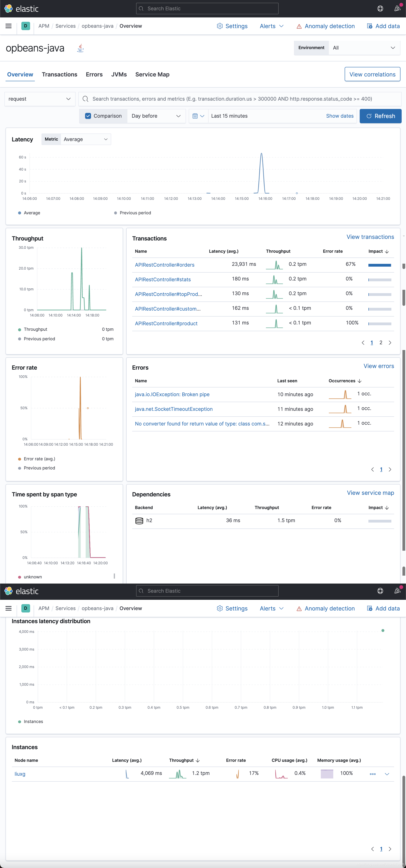Open actions menu for liuxg instance

tap(372, 774)
